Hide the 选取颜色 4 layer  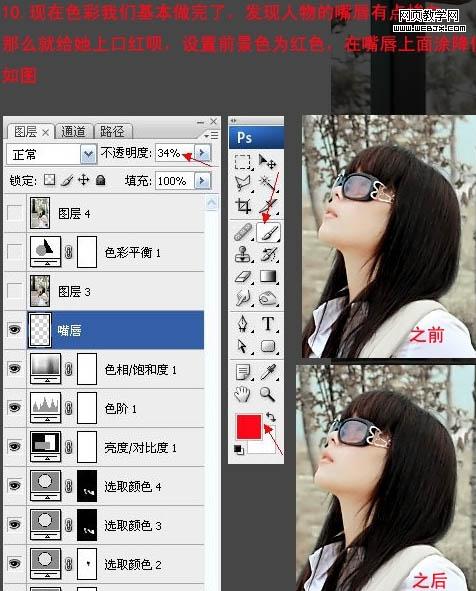click(x=14, y=485)
